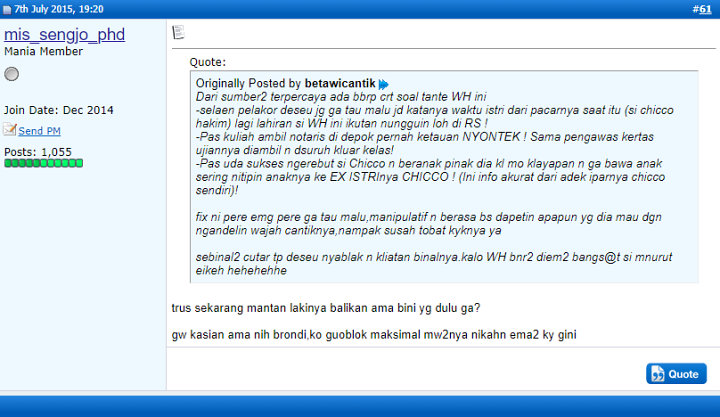
Task: Click the offline status indicator circle
Action: pos(11,74)
